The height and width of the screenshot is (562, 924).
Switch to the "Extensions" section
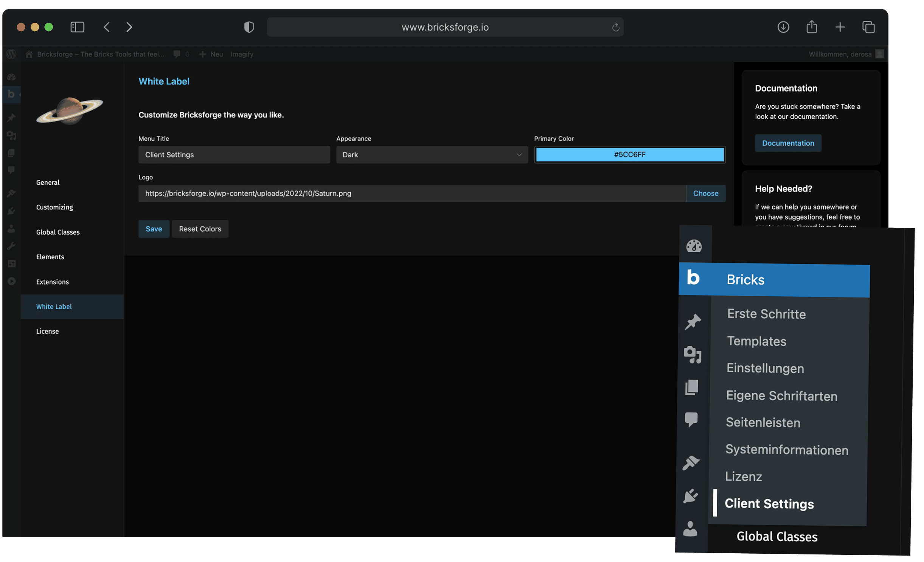(52, 282)
